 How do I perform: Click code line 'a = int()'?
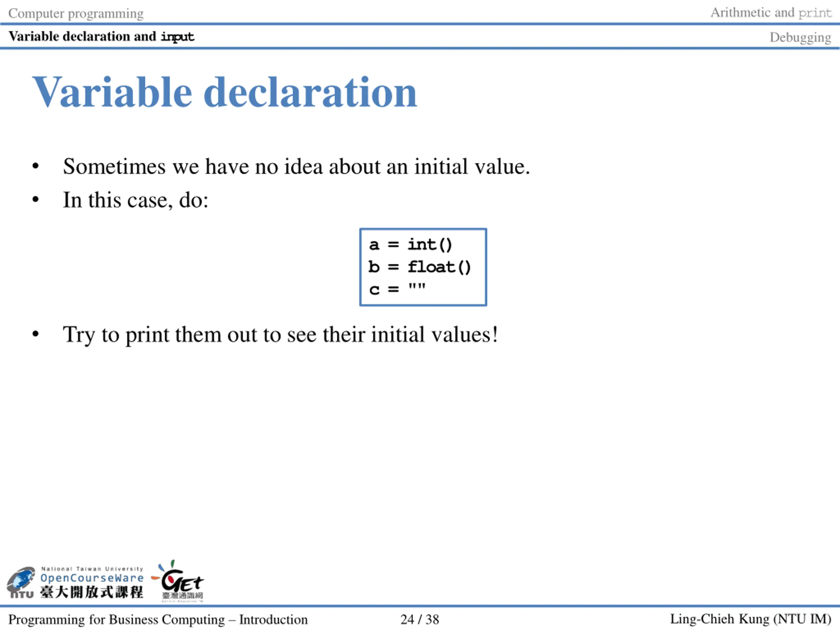pyautogui.click(x=410, y=244)
